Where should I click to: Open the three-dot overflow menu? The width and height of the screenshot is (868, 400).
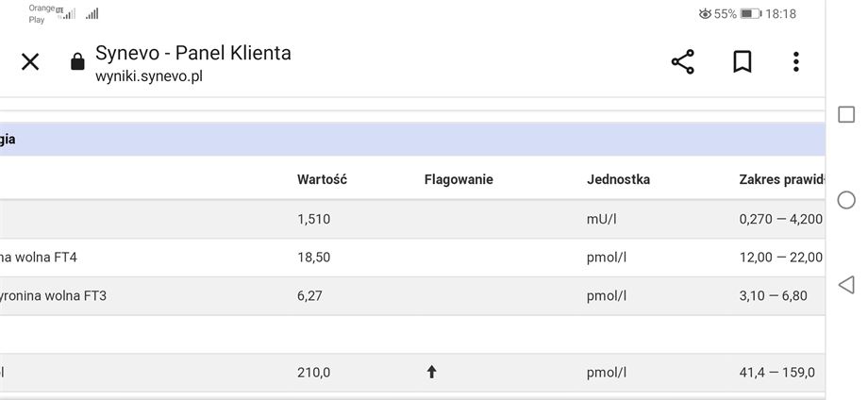coord(795,61)
